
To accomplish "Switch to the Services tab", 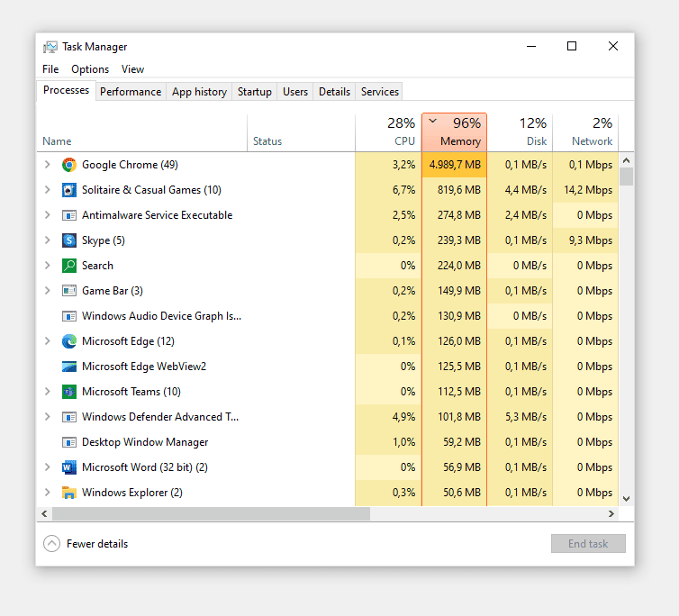I will pyautogui.click(x=380, y=92).
